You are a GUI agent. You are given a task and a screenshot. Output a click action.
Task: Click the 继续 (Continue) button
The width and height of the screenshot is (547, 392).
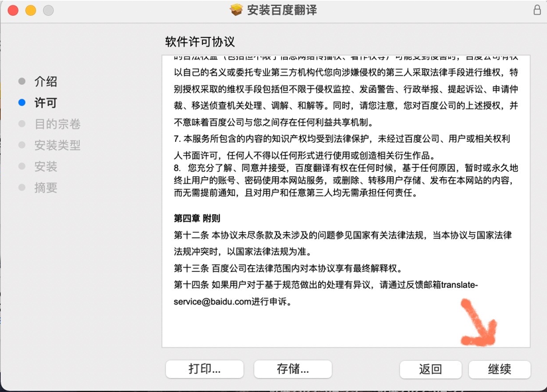coord(499,369)
